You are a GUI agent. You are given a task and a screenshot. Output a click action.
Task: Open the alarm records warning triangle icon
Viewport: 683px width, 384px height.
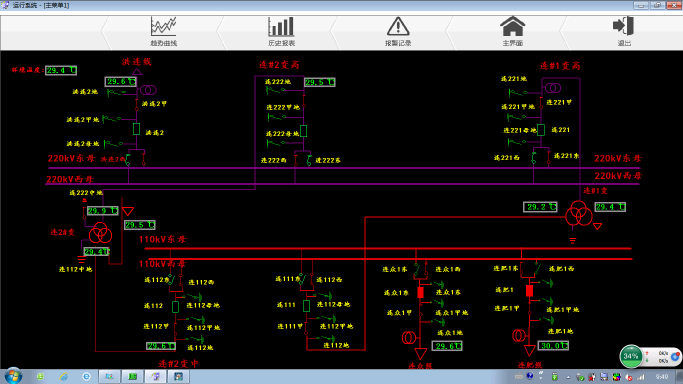398,27
